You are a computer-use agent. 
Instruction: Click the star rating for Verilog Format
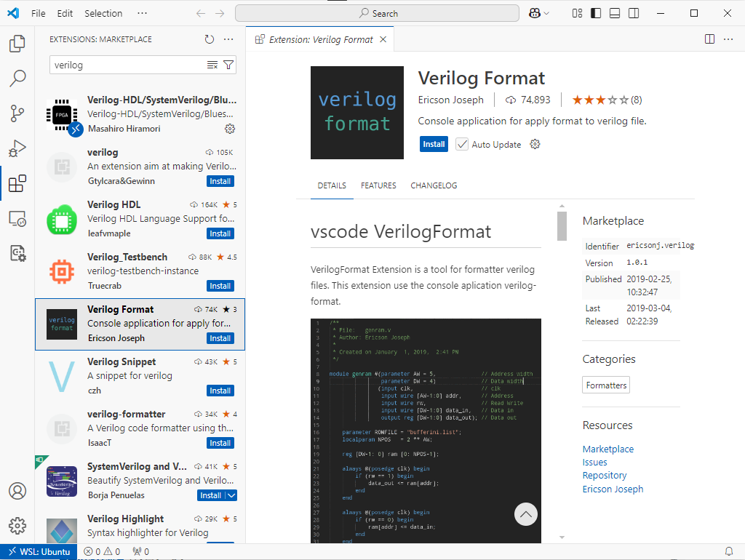coord(607,100)
